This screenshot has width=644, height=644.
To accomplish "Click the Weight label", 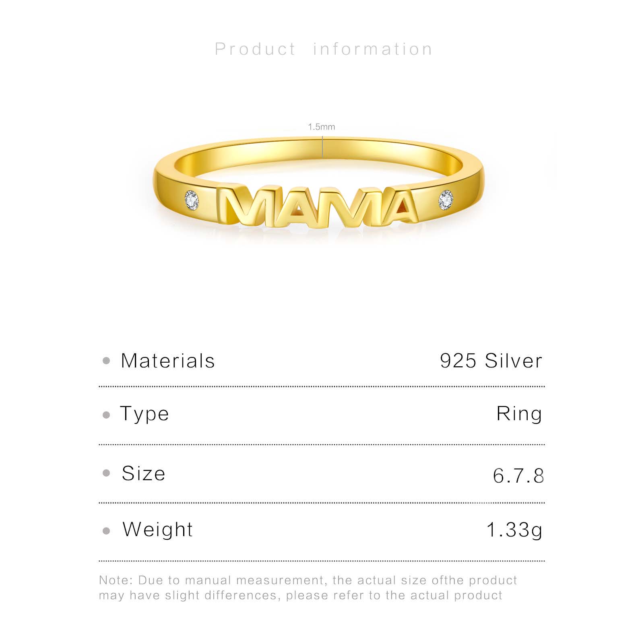I will [x=158, y=530].
